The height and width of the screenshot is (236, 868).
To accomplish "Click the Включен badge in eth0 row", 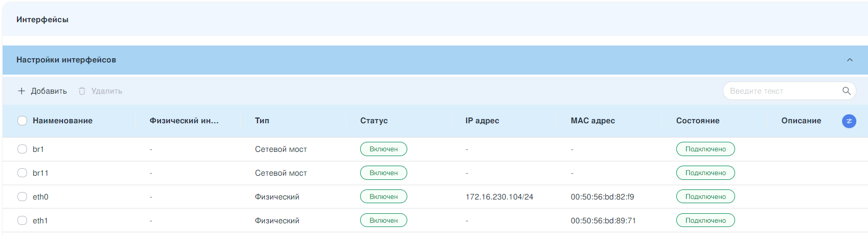I will click(383, 197).
